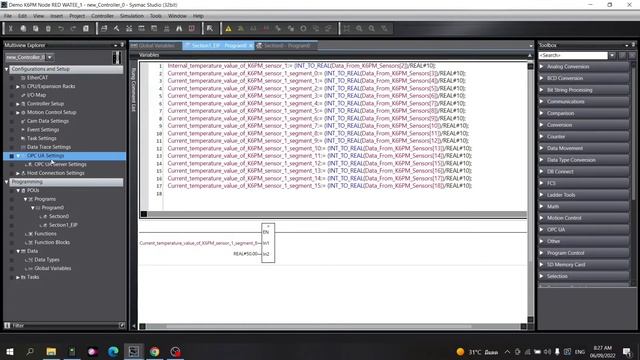
Task: Select Global Variables under Data
Action: click(53, 269)
